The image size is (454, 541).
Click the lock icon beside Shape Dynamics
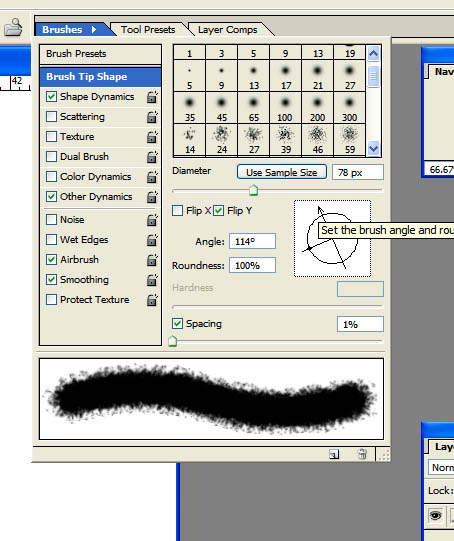[152, 97]
